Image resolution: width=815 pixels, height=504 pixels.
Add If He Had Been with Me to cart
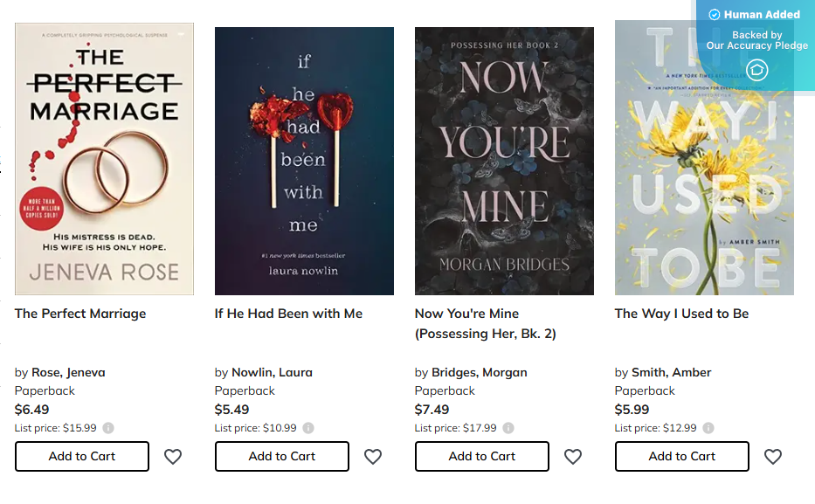[281, 456]
